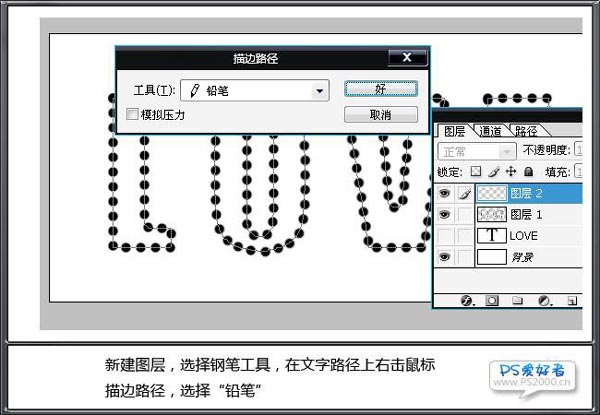This screenshot has height=415, width=600.
Task: Click the lock position move icon
Action: coord(509,172)
